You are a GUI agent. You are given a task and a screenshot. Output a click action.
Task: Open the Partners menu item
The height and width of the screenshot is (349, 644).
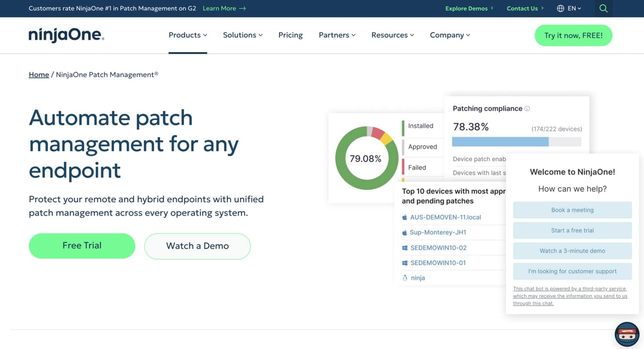pyautogui.click(x=337, y=35)
